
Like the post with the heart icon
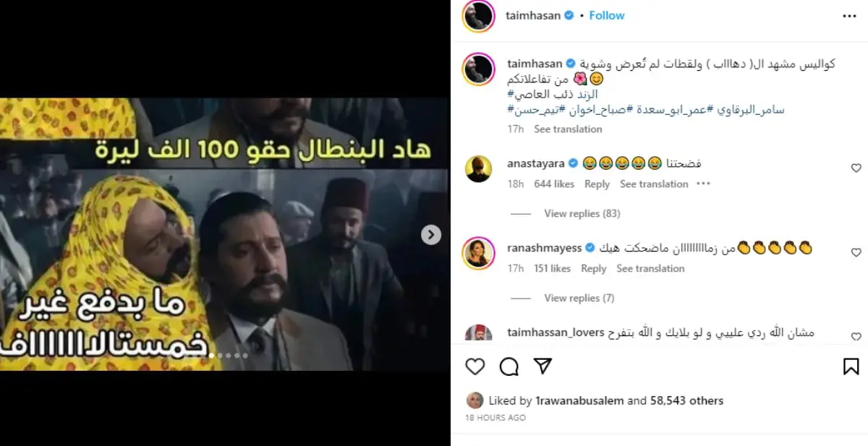click(x=475, y=367)
